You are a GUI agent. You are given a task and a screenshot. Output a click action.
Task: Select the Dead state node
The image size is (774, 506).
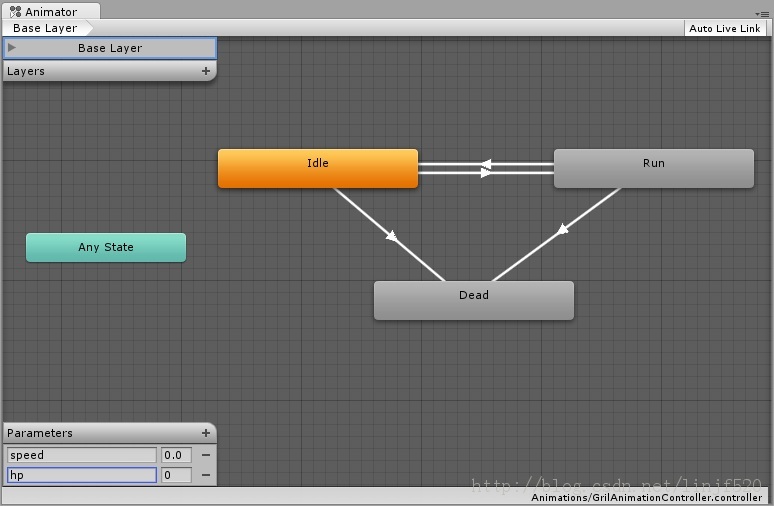click(x=474, y=301)
